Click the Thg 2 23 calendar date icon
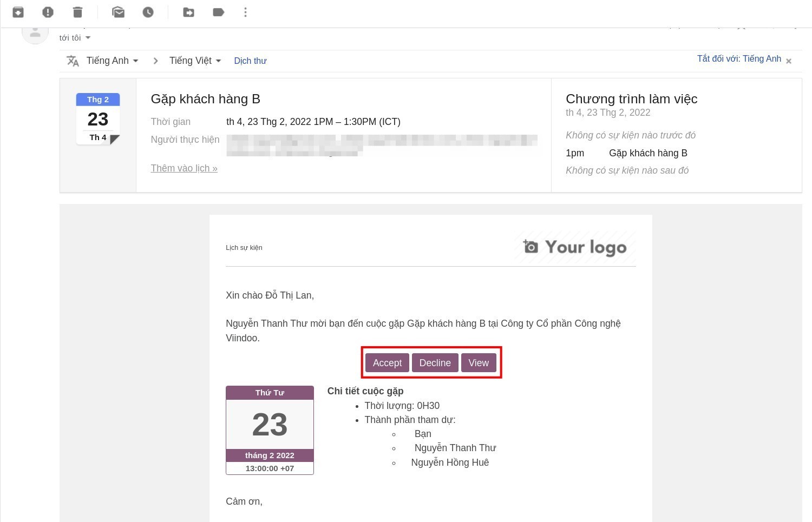Image resolution: width=812 pixels, height=522 pixels. [98, 119]
